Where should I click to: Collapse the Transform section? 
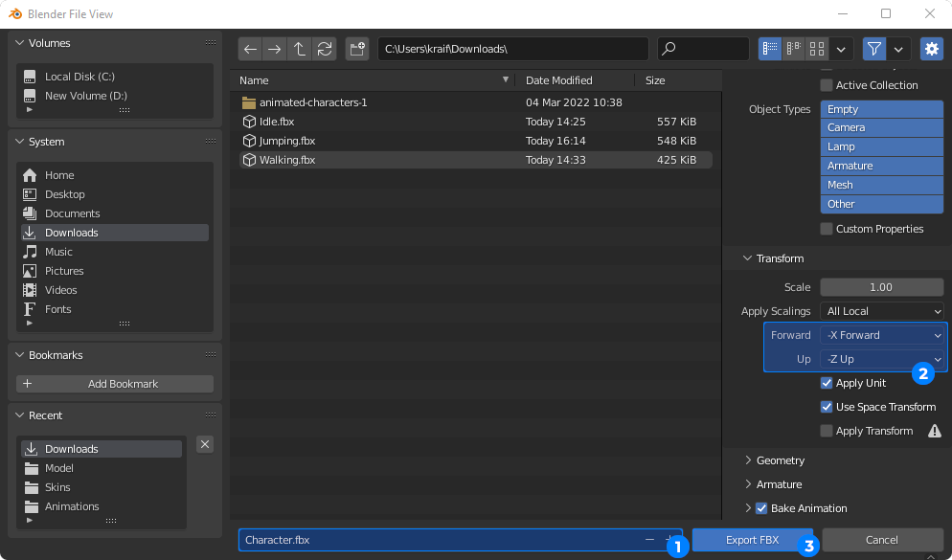click(748, 258)
